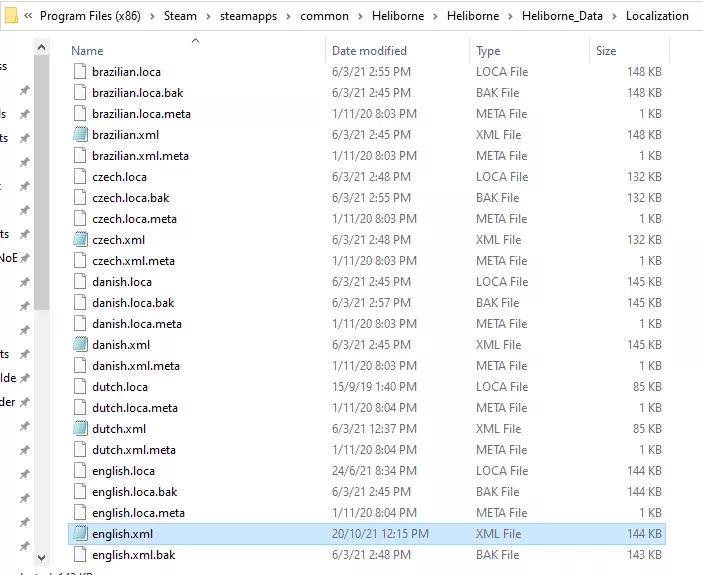The height and width of the screenshot is (575, 703).
Task: Click navigation pane scroll down arrow
Action: pyautogui.click(x=41, y=558)
